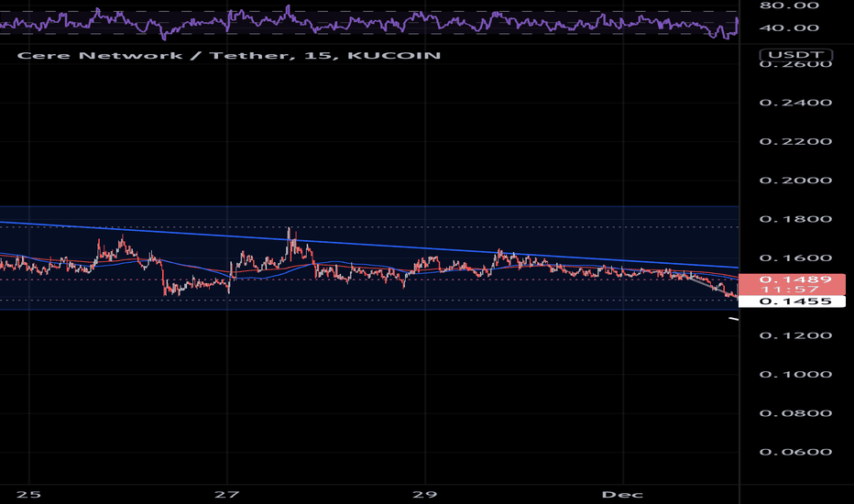Click the Dec label on time axis
Image resolution: width=854 pixels, height=504 pixels.
tap(622, 495)
